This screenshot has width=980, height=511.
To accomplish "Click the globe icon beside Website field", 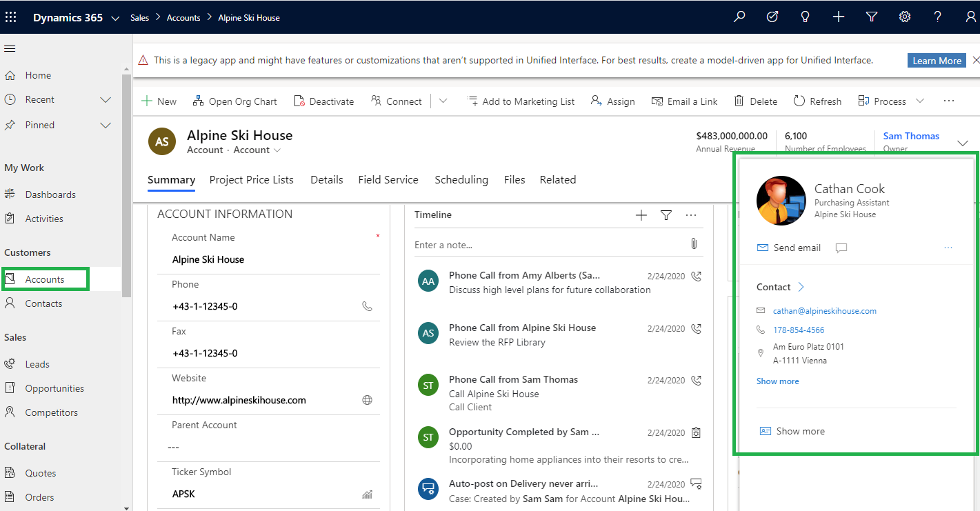I will [x=368, y=400].
